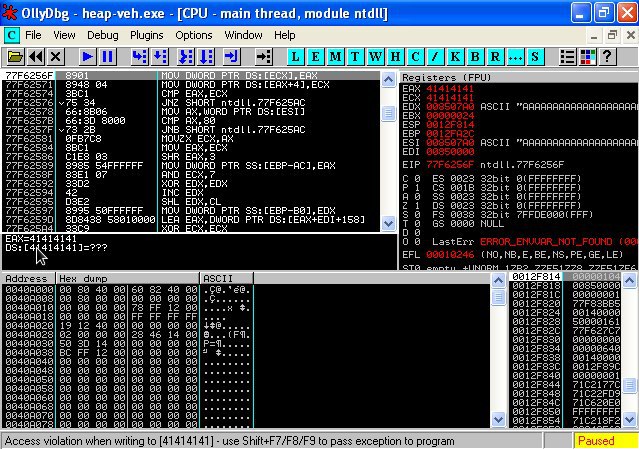The image size is (639, 449).
Task: Restart program with rewind icon
Action: [36, 57]
